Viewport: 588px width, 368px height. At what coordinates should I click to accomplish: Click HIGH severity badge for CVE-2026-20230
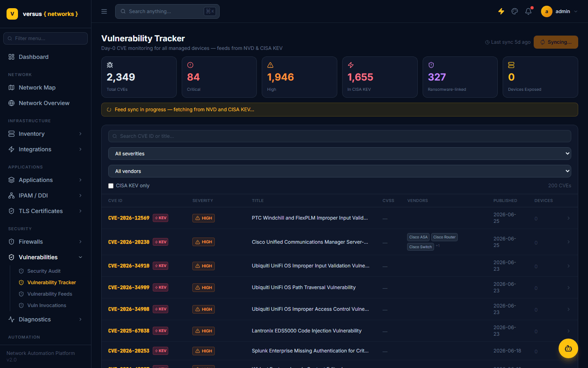click(203, 242)
